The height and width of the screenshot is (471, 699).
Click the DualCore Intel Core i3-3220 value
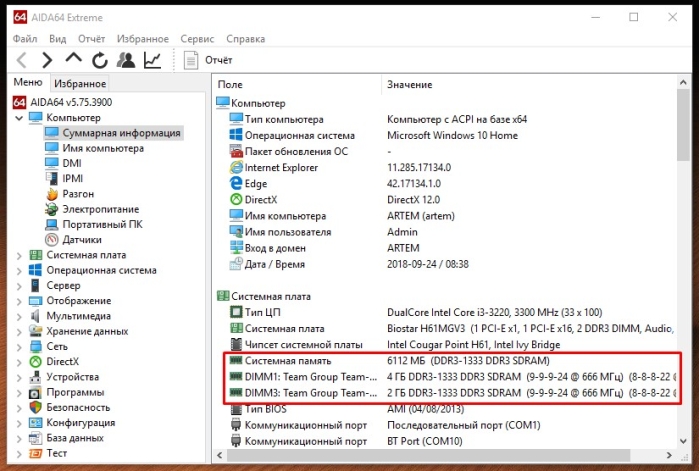pyautogui.click(x=494, y=312)
